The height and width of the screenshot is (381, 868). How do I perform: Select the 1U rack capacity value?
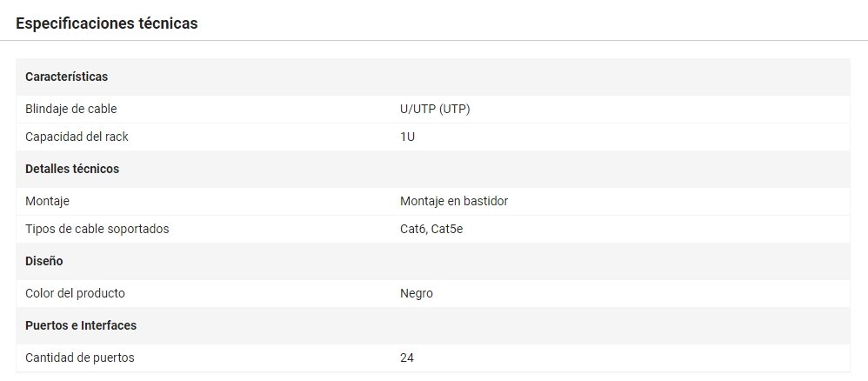click(x=407, y=137)
